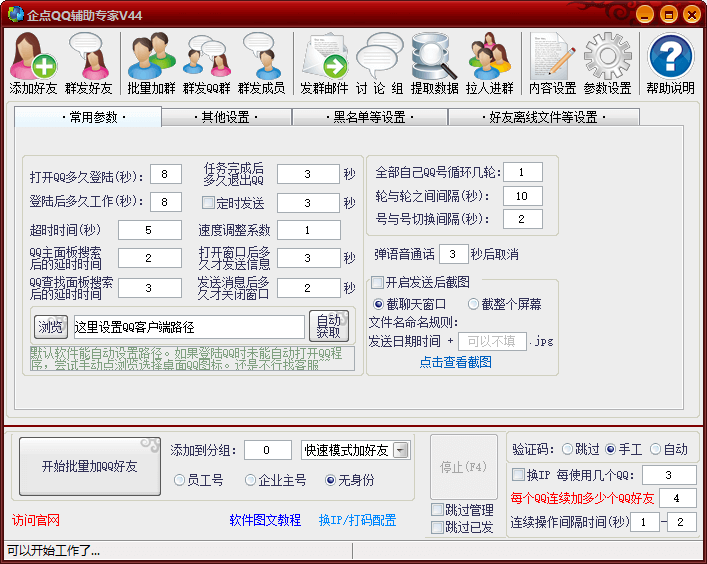Select the 批里加群 toolbar icon

point(152,63)
